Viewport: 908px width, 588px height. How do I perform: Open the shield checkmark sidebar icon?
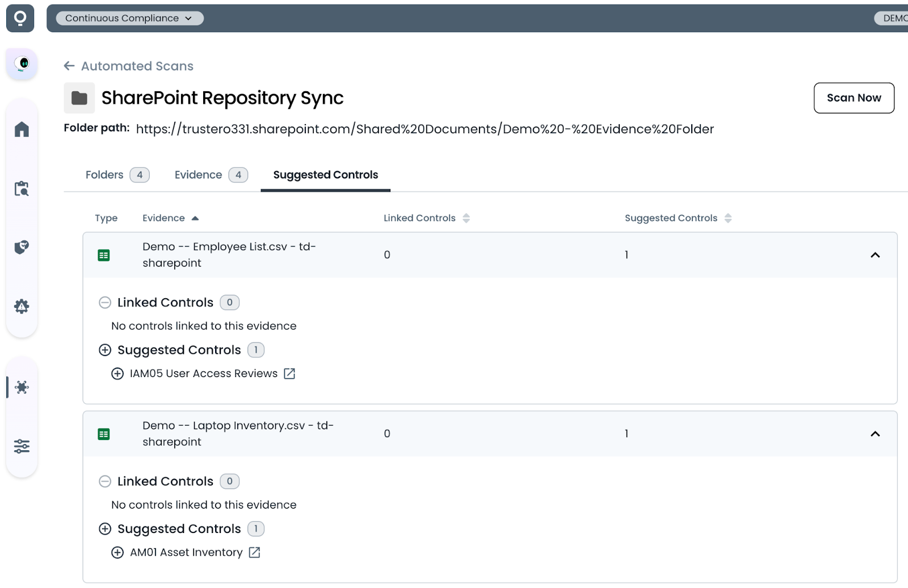tap(22, 247)
